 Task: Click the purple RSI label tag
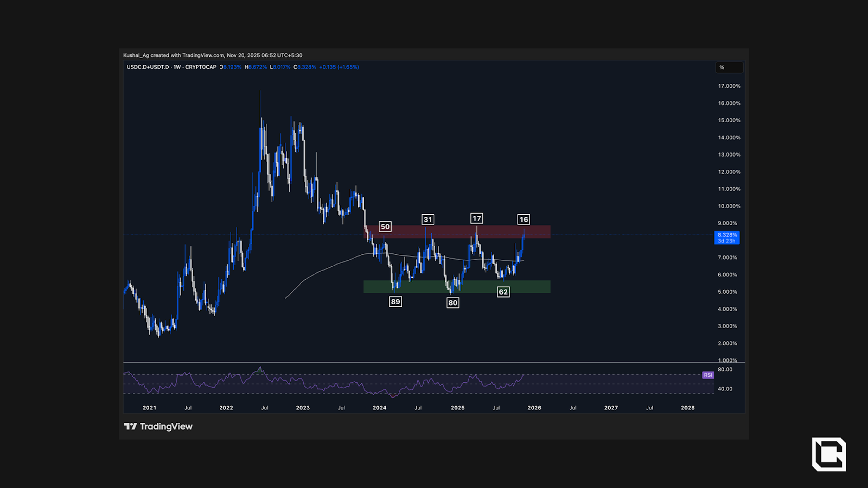[707, 375]
